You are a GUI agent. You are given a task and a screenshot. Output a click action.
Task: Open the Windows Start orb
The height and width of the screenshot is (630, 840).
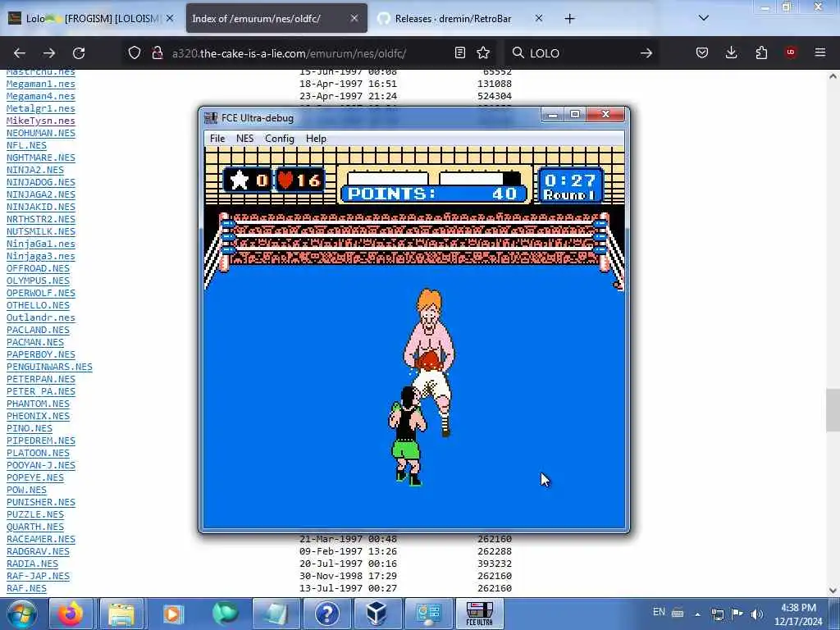[x=21, y=614]
